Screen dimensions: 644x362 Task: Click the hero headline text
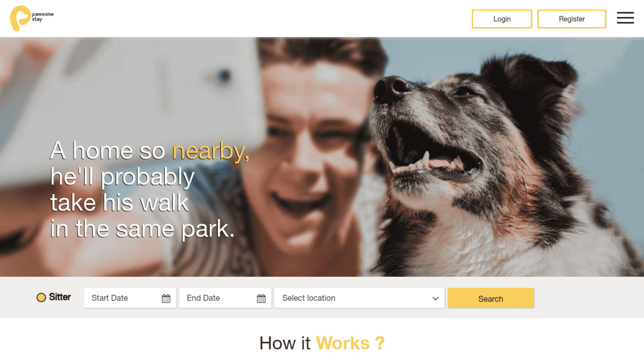coord(150,190)
